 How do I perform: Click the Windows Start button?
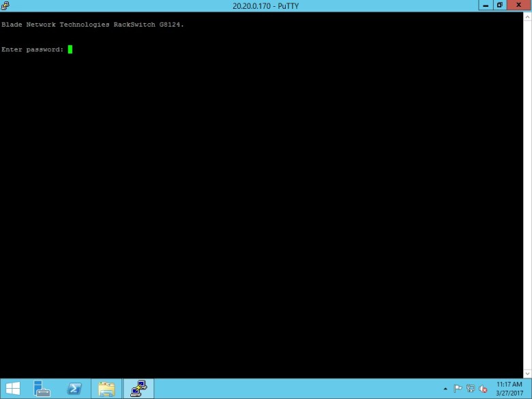[12, 389]
